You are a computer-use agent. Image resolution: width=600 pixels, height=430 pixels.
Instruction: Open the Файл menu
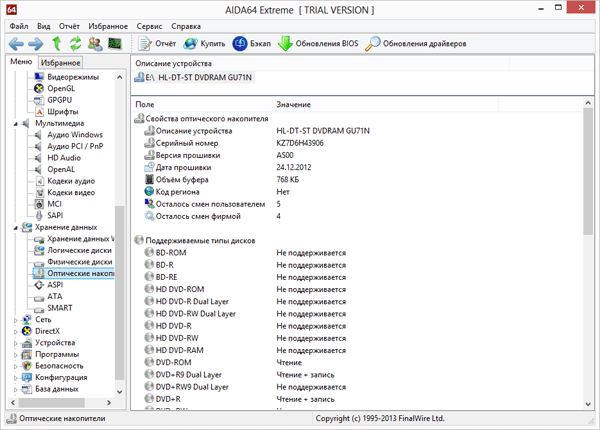pyautogui.click(x=19, y=26)
